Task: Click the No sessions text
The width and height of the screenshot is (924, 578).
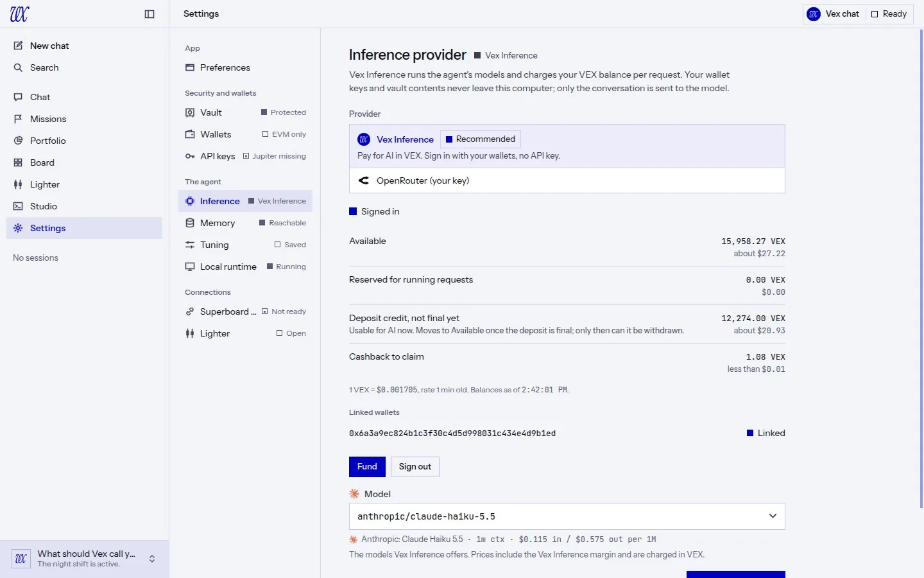Action: pos(35,258)
